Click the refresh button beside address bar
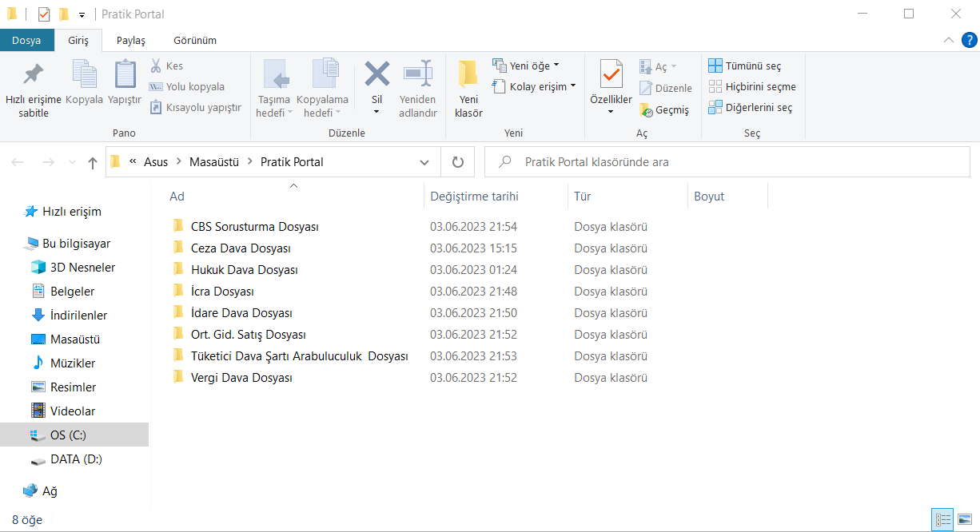The height and width of the screenshot is (532, 980). click(458, 162)
